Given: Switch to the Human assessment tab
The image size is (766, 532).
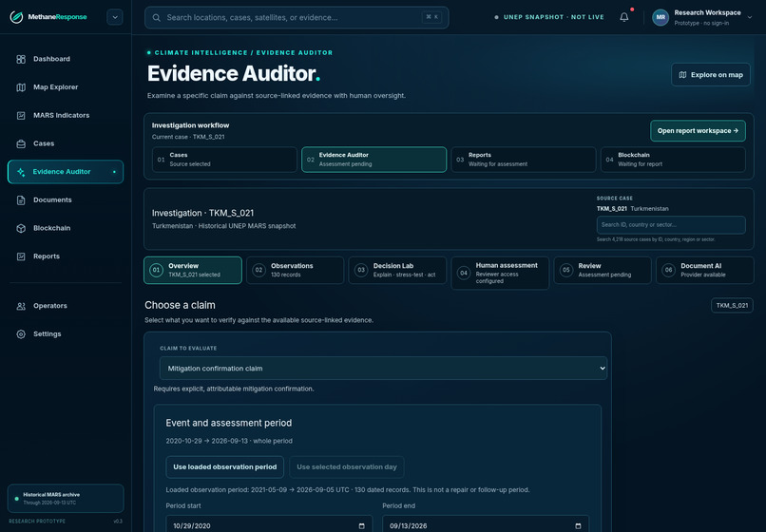Looking at the screenshot, I should click(x=500, y=273).
